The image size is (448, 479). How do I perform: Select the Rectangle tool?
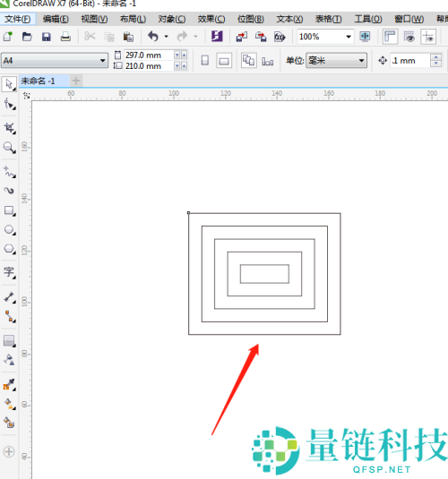tap(9, 210)
